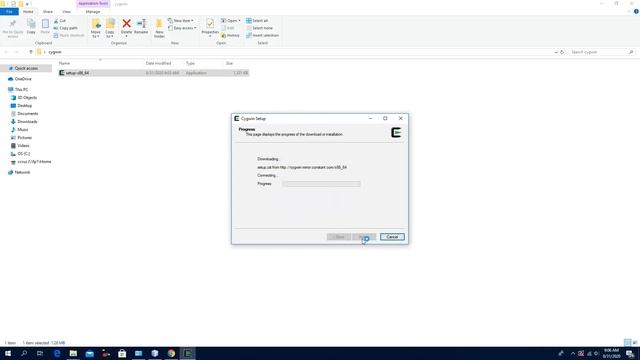Click the File Explorer Help icon

(636, 12)
